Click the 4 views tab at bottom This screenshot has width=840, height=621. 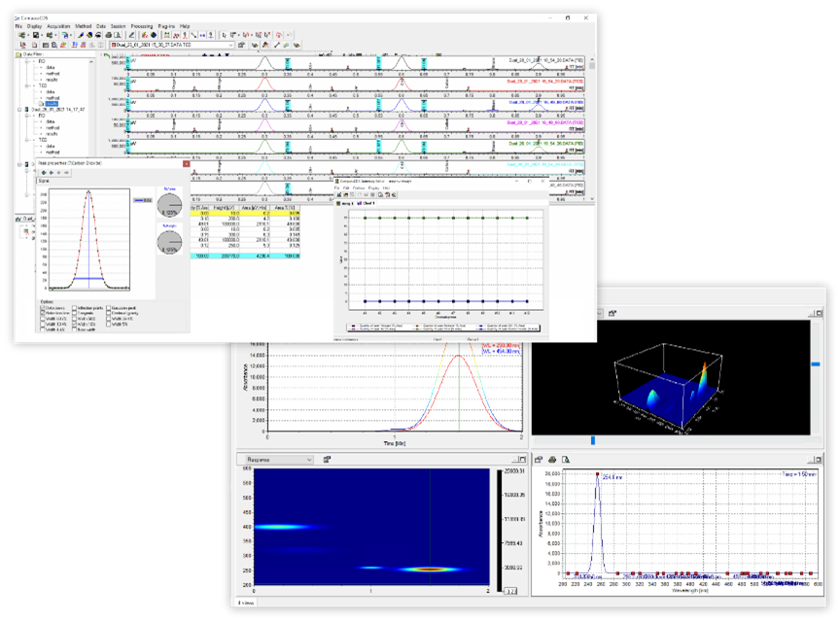pos(246,603)
